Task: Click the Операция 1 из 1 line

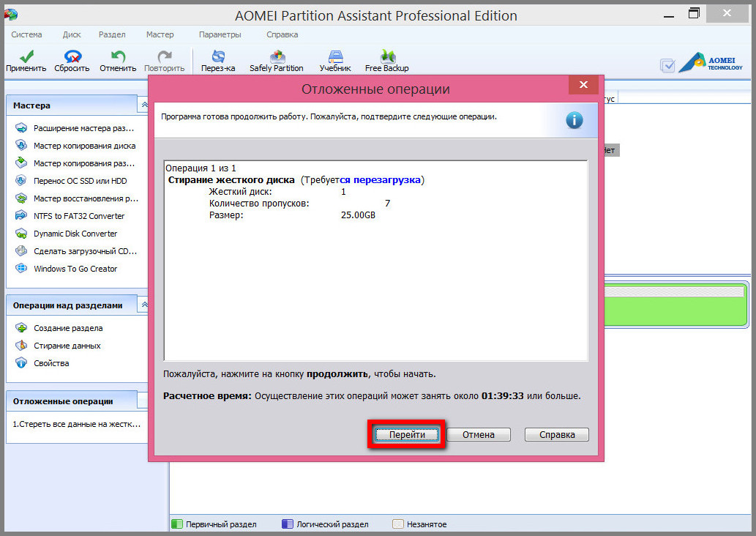Action: (201, 168)
